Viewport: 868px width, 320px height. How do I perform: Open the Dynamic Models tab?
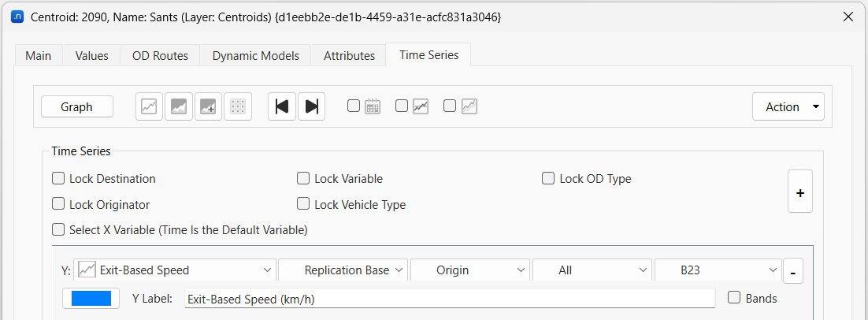pyautogui.click(x=255, y=56)
